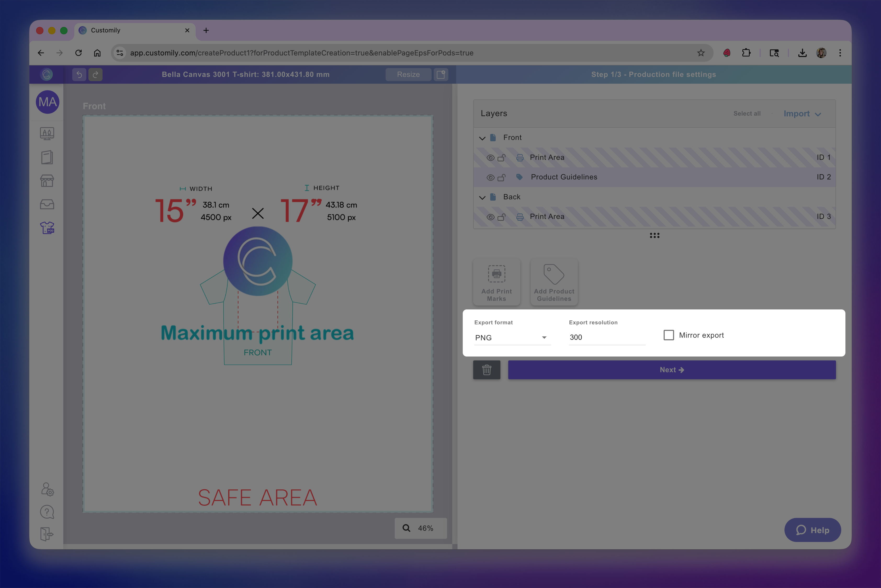Select the Customily browser tab
This screenshot has width=881, height=588.
click(135, 30)
